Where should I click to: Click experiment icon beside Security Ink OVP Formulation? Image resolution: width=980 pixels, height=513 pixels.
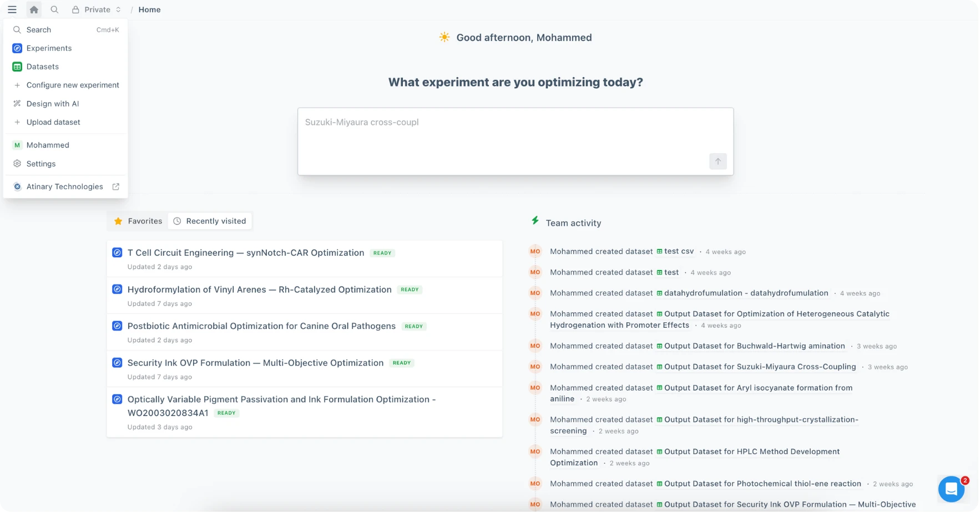(117, 363)
